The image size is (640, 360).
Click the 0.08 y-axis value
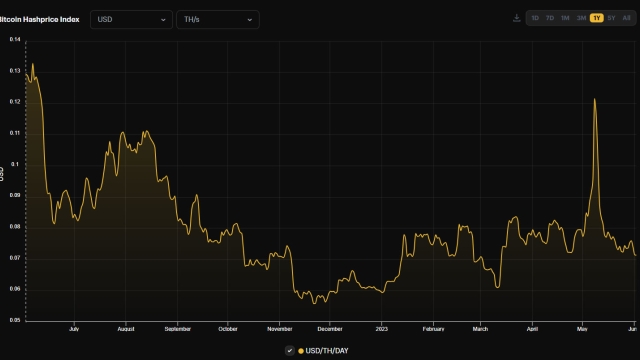15,227
